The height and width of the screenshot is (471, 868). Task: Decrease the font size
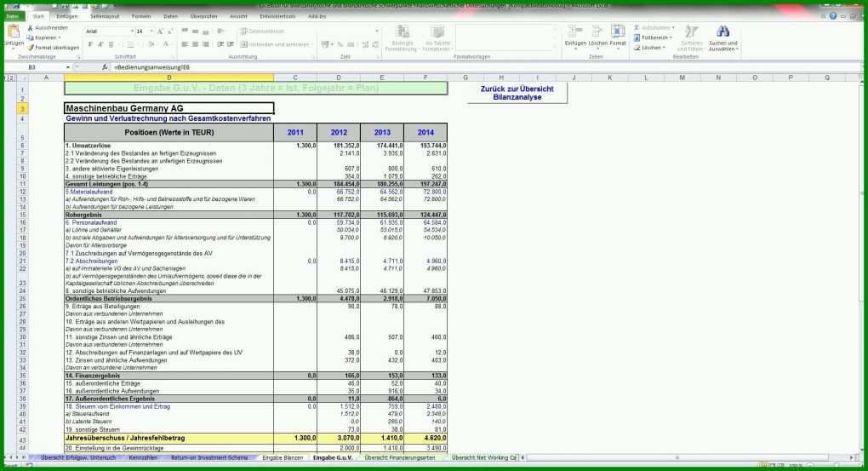170,32
